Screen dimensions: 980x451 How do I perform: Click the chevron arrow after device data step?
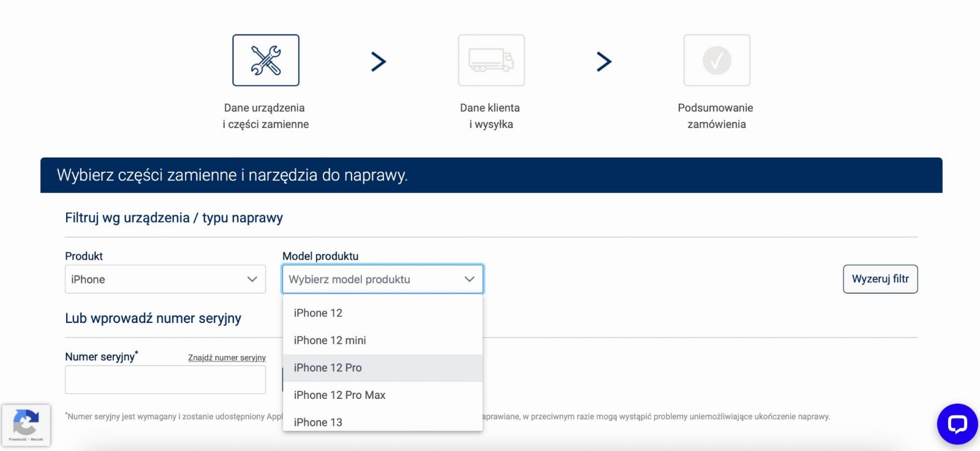pos(379,61)
